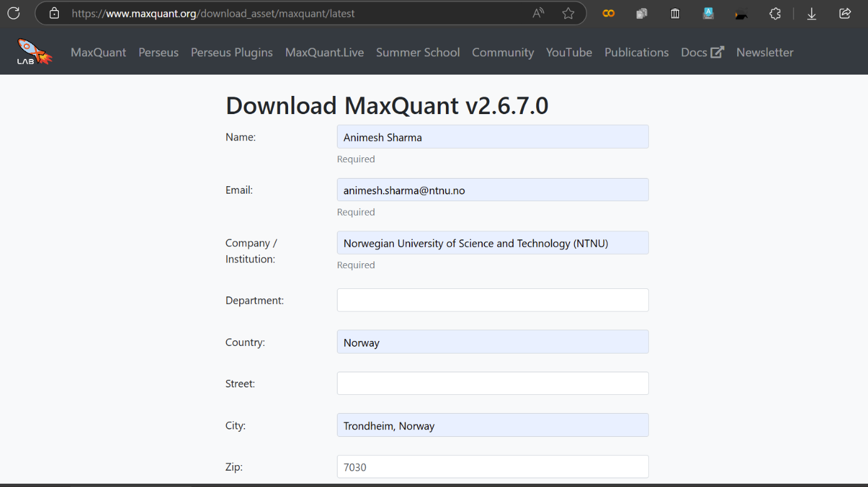868x487 pixels.
Task: Click the "Street:" label
Action: point(240,384)
